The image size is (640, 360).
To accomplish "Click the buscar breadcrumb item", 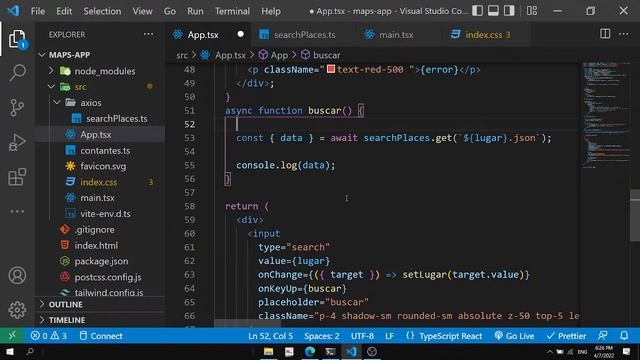I will [321, 55].
